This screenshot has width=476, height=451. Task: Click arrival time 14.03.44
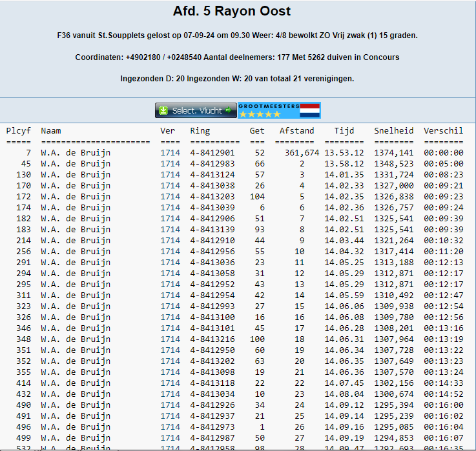pyautogui.click(x=344, y=241)
